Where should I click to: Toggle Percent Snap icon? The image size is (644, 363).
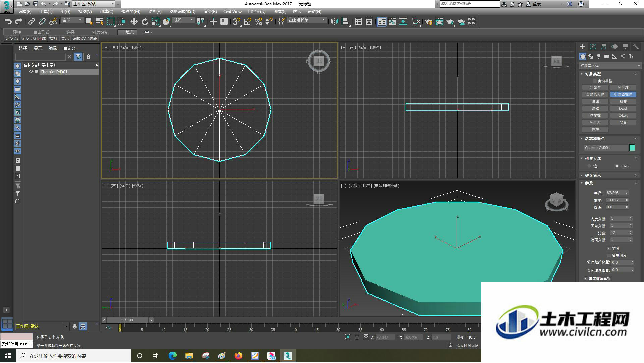click(x=258, y=22)
